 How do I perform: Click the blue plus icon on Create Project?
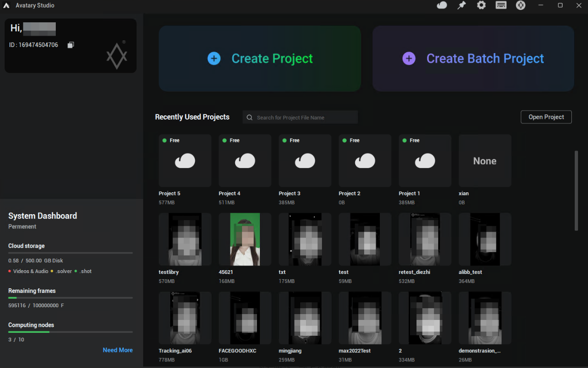tap(214, 58)
